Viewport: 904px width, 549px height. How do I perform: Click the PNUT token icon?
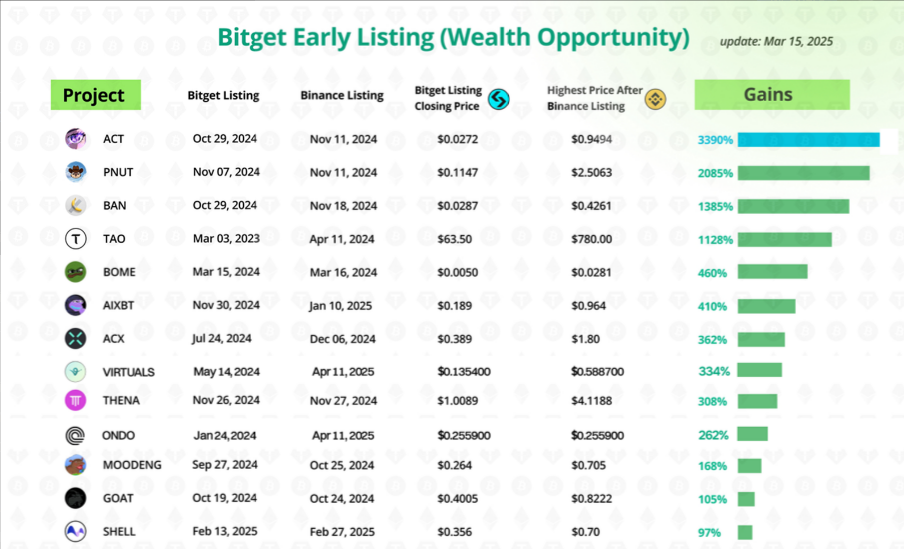pyautogui.click(x=76, y=172)
